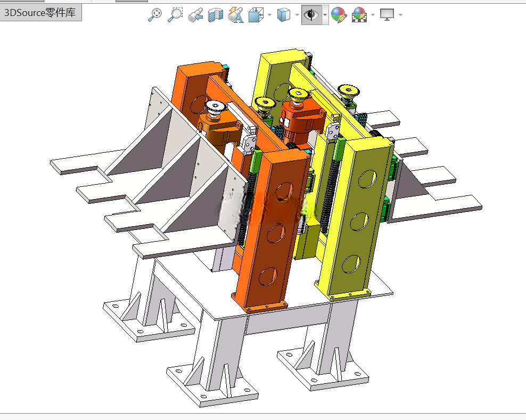Viewport: 526px width, 420px height.
Task: Open the 3DSource零件库 tab
Action: 40,13
